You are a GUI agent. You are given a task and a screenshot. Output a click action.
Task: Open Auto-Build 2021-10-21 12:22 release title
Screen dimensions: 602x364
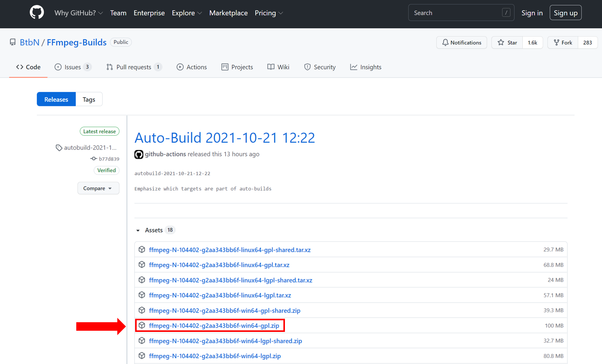click(225, 138)
